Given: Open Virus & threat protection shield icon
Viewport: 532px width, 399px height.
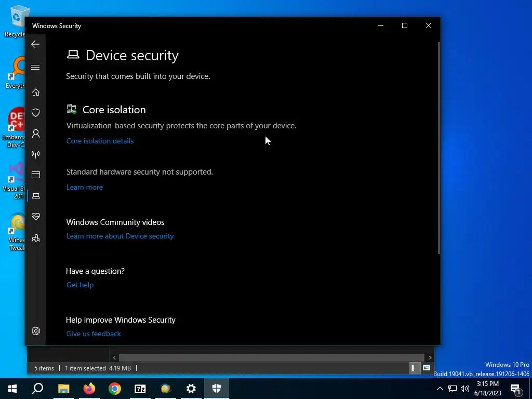Looking at the screenshot, I should point(36,113).
